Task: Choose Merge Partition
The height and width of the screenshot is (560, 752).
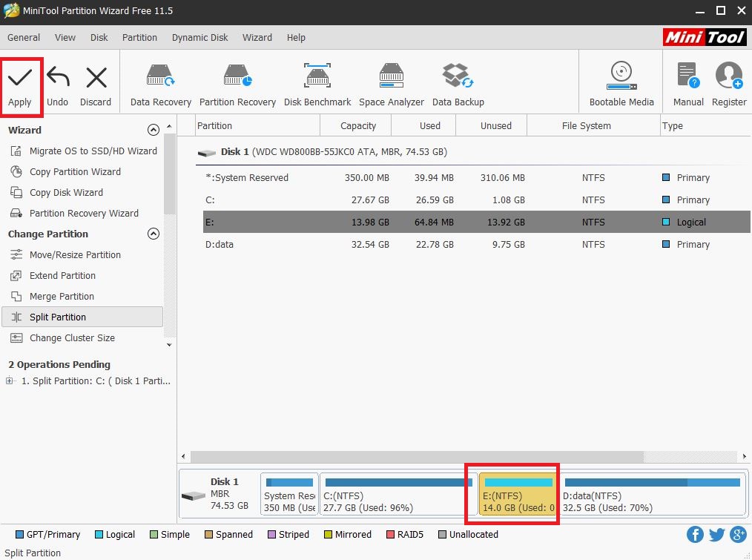Action: point(52,296)
